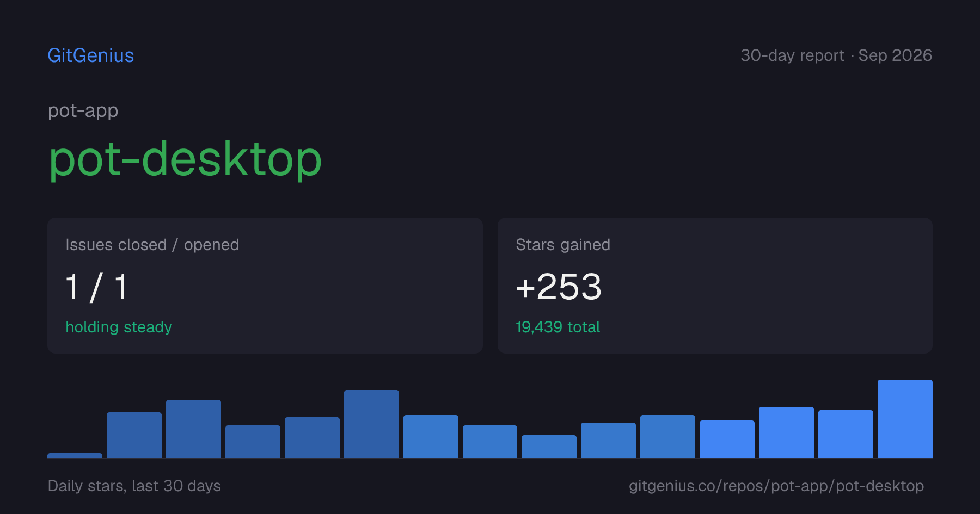Click the tallest rightmost chart bar
This screenshot has height=514, width=980.
[905, 419]
